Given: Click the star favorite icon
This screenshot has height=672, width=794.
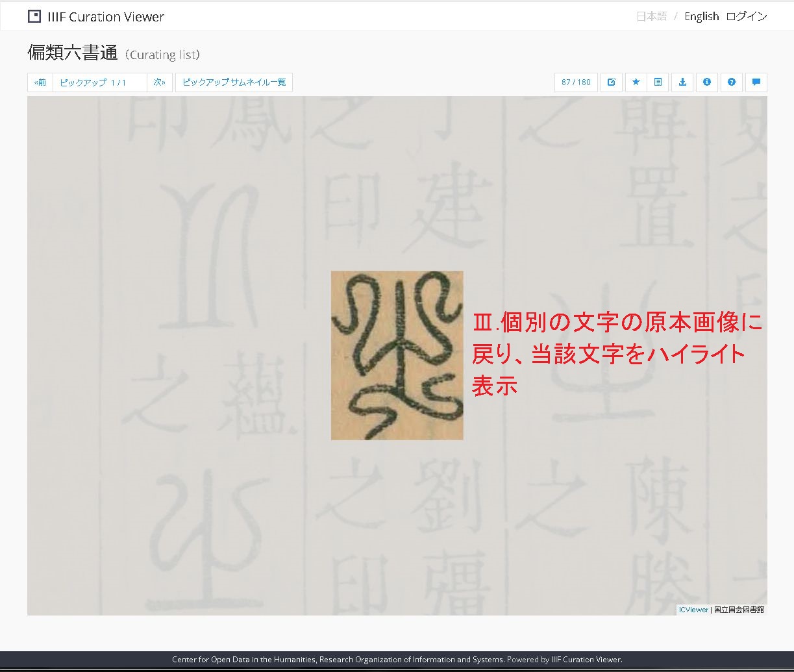Looking at the screenshot, I should coord(636,82).
